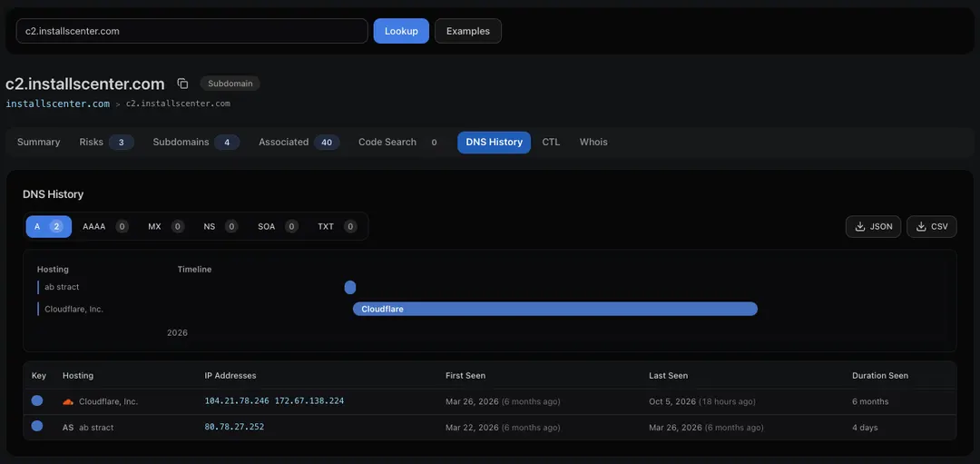Click the Oct 5, 2026 last seen cell
Screen dimensions: 980x464
(x=701, y=401)
